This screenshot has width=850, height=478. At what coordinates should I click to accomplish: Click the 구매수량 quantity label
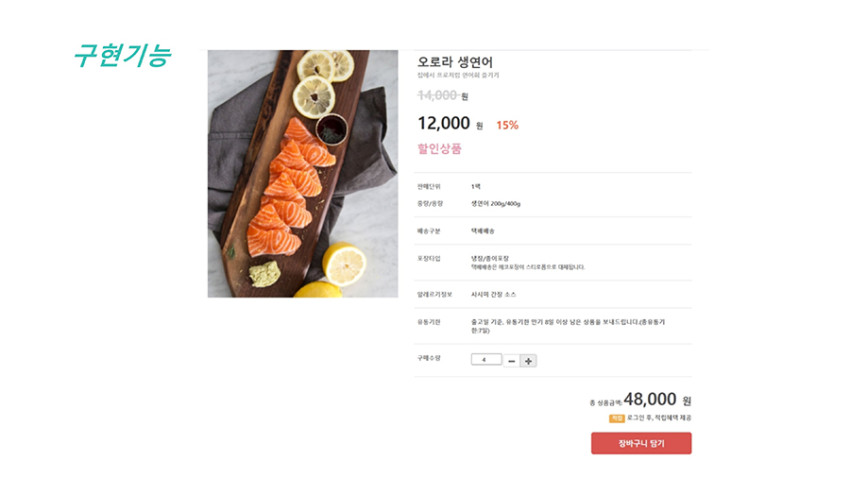coord(429,358)
